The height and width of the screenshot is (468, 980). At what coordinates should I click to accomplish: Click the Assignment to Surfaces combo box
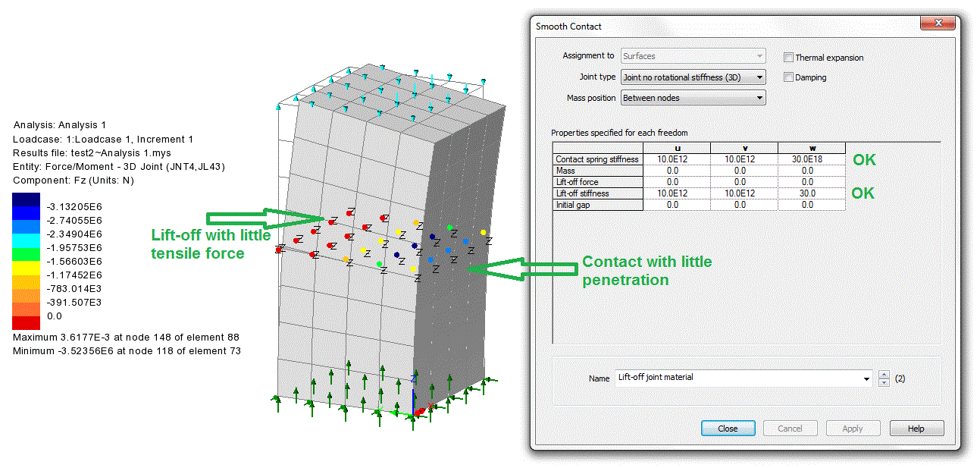(x=693, y=56)
